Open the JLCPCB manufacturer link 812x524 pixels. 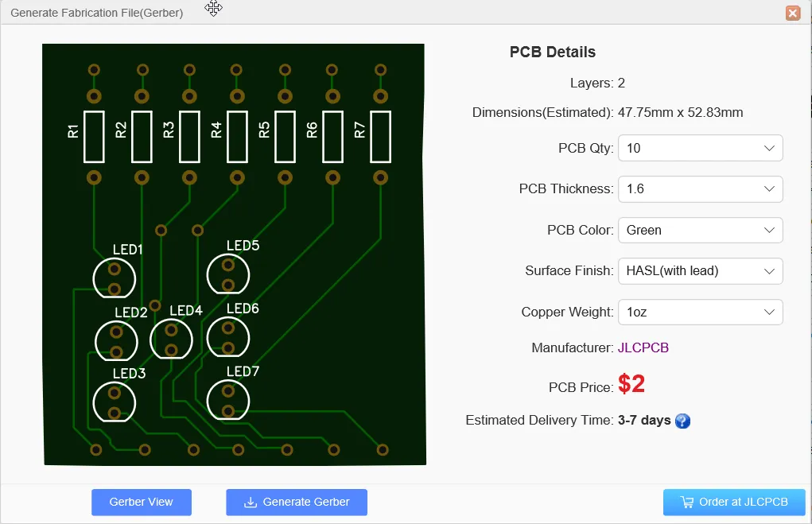click(644, 348)
